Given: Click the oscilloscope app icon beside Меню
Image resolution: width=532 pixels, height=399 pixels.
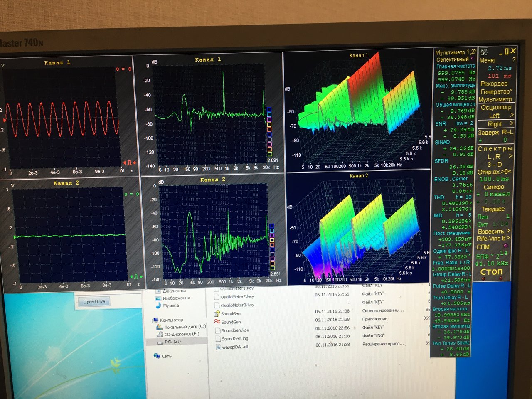Looking at the screenshot, I should (x=483, y=52).
